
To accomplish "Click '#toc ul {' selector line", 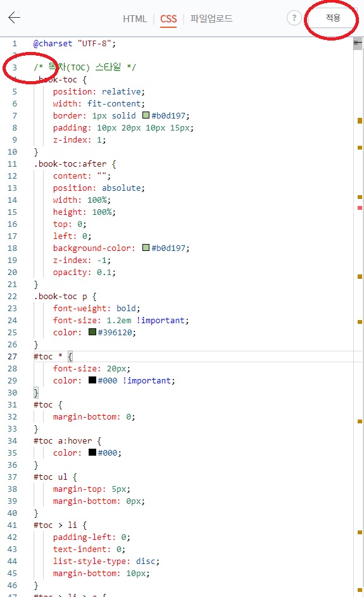I will (55, 477).
